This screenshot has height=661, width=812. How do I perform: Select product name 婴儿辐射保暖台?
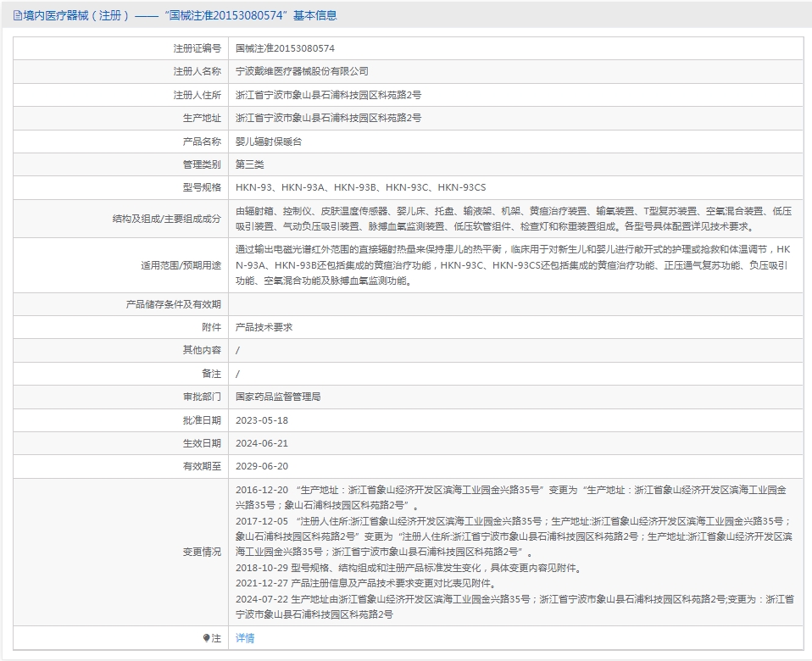(269, 142)
